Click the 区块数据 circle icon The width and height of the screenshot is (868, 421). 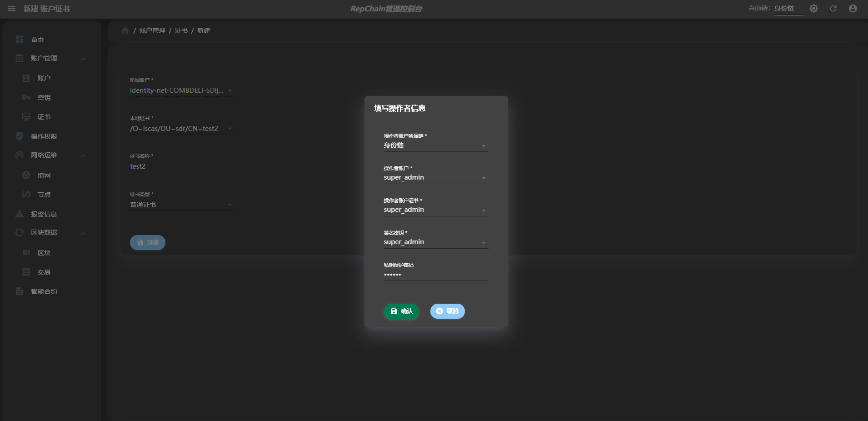[20, 232]
